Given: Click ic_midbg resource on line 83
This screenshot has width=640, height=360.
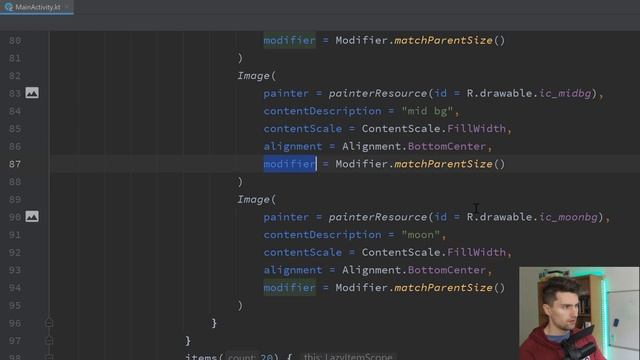Looking at the screenshot, I should point(565,93).
